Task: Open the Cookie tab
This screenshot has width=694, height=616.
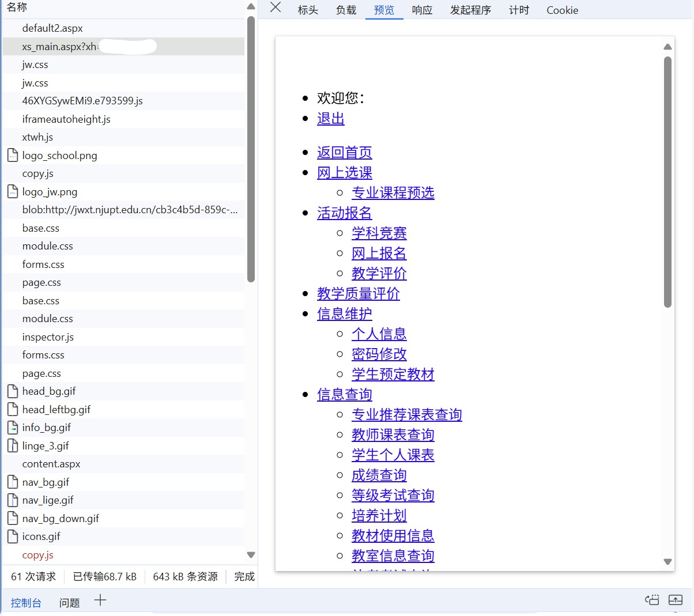Action: point(562,10)
